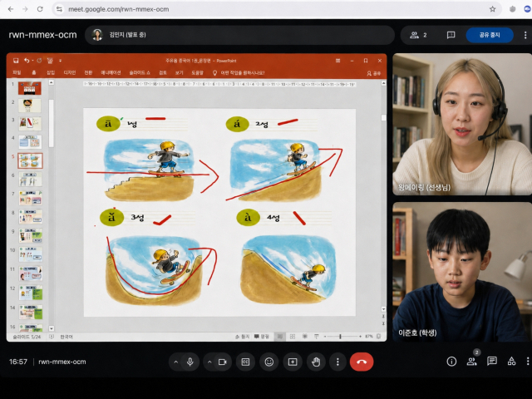Viewport: 532px width, 399px height.
Task: Click the presenter 김민지 (발표 중) label
Action: [x=127, y=35]
